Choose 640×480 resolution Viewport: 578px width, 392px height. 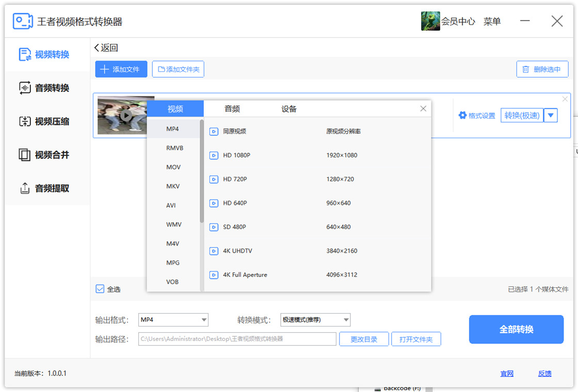[339, 227]
